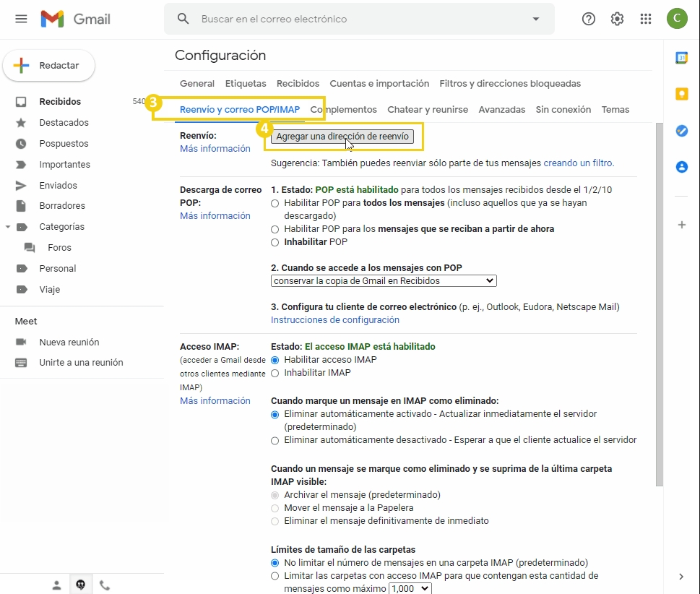The height and width of the screenshot is (594, 700).
Task: Open Contacts in side panel
Action: 681,167
